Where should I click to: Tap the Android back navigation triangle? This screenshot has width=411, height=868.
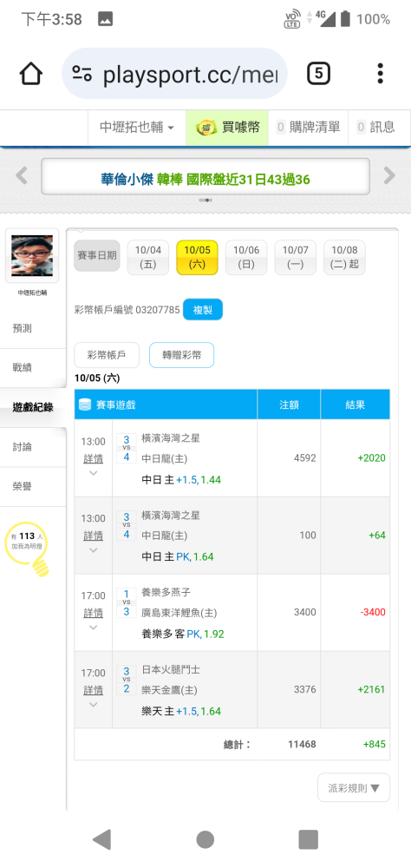[101, 839]
